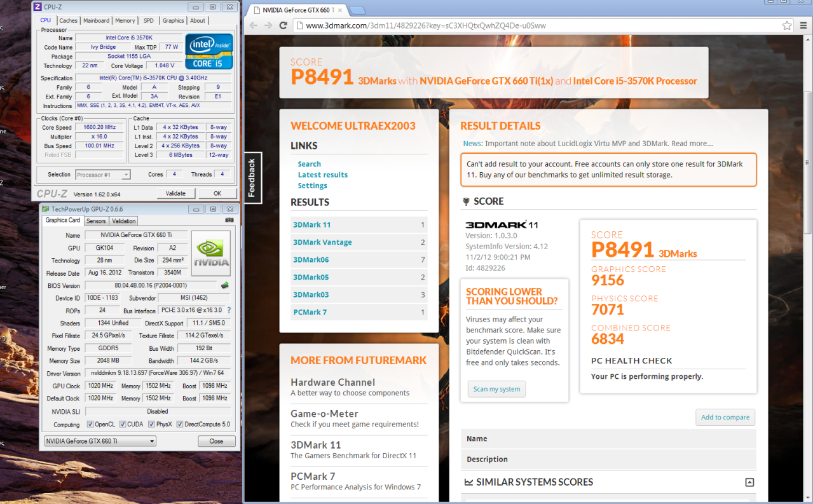Open the Feedback side tab
The image size is (813, 504).
[252, 178]
